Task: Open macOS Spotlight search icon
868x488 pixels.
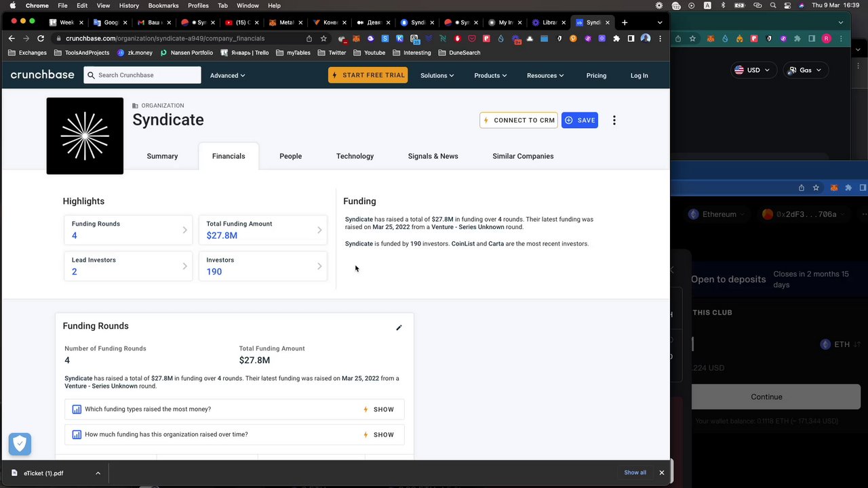Action: (773, 5)
